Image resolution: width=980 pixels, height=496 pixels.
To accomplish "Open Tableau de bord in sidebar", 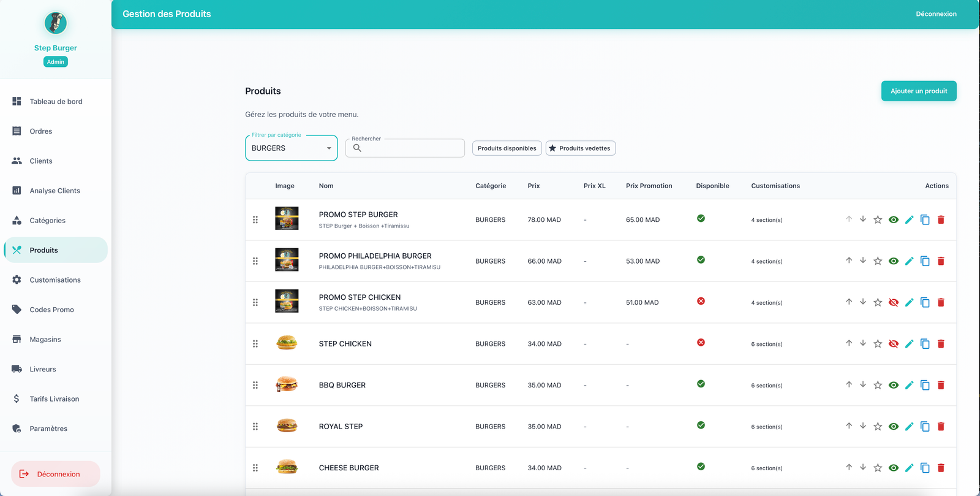I will (56, 101).
